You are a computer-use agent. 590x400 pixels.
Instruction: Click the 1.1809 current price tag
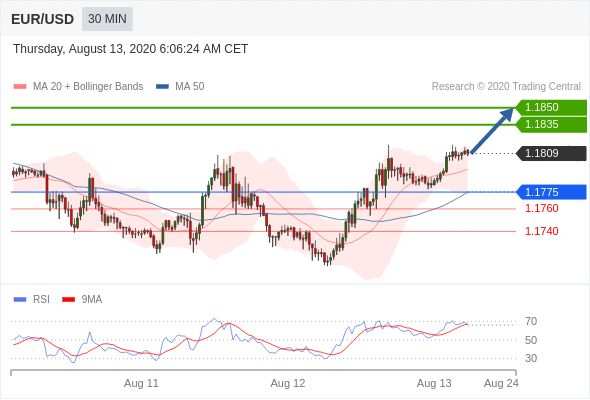point(551,153)
